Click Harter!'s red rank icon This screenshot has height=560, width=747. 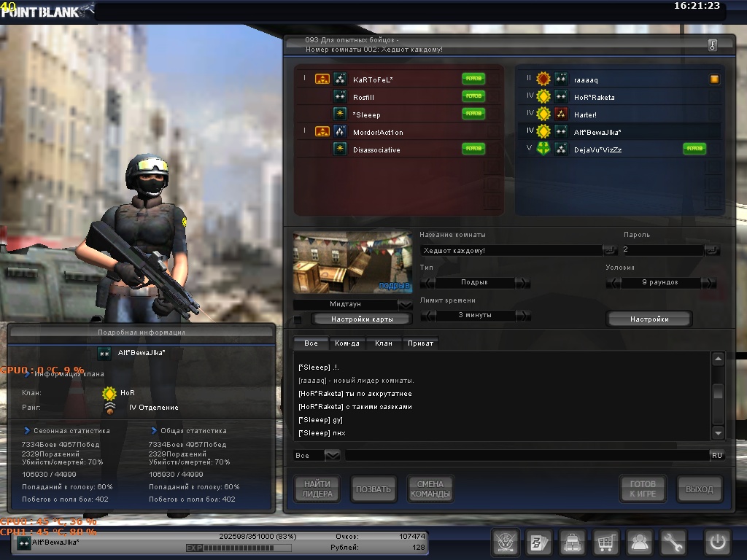coord(561,114)
